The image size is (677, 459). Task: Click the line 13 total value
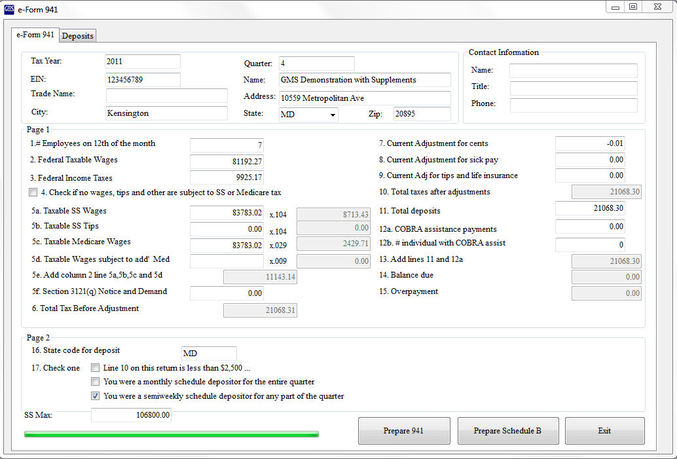[607, 261]
